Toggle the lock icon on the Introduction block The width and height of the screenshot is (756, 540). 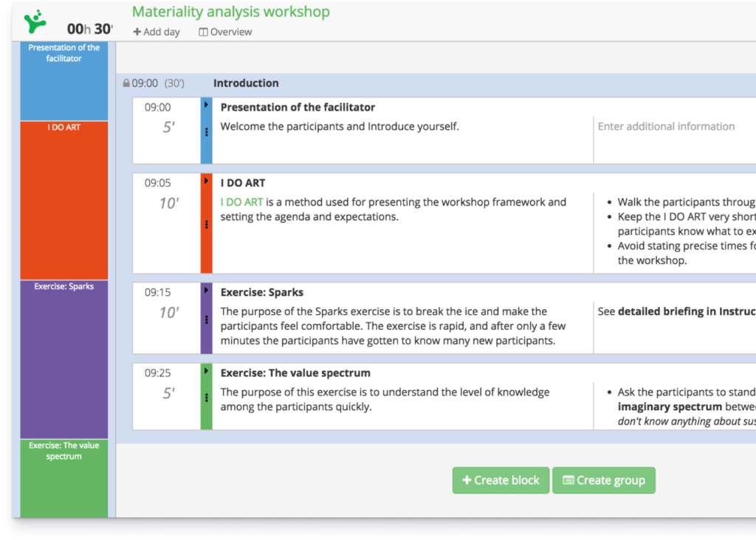click(x=127, y=83)
